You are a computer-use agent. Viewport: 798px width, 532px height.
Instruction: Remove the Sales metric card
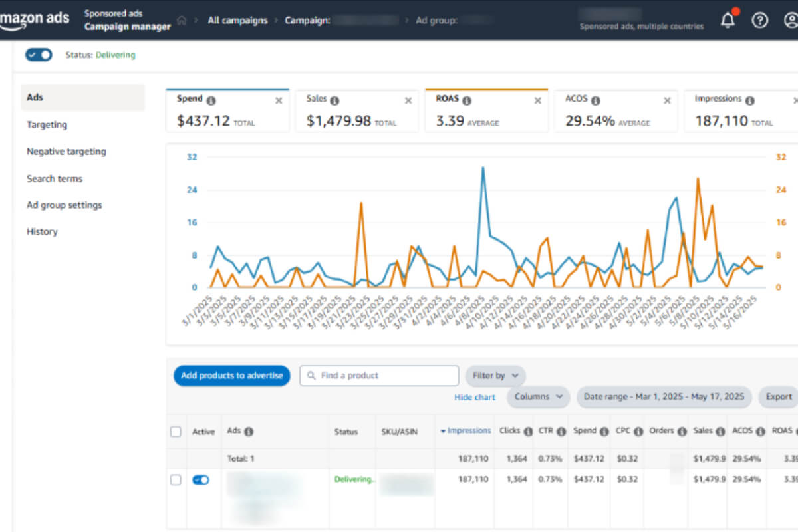point(408,100)
